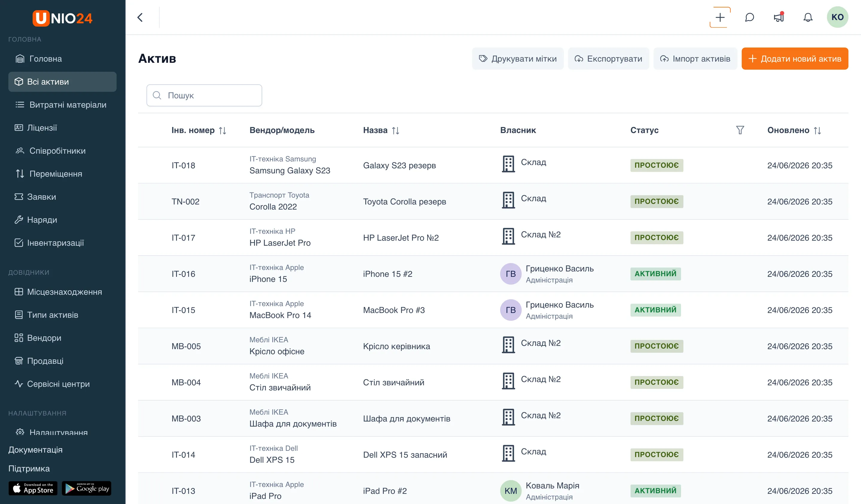Sort by Назва column
Viewport: 861px width, 504px height.
pos(395,131)
